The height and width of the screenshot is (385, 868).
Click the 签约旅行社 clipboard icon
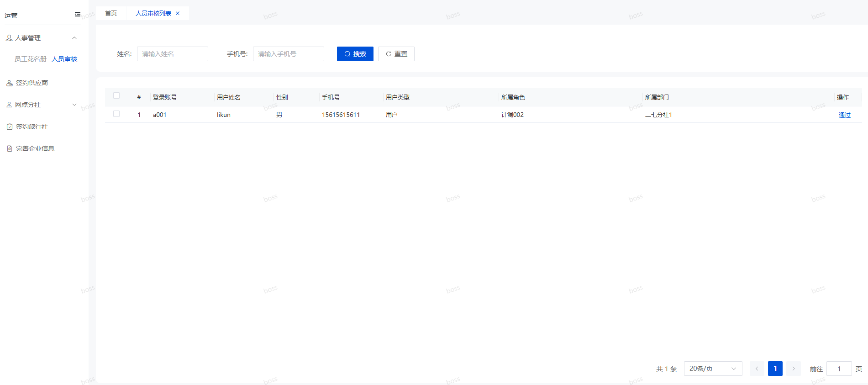(9, 127)
